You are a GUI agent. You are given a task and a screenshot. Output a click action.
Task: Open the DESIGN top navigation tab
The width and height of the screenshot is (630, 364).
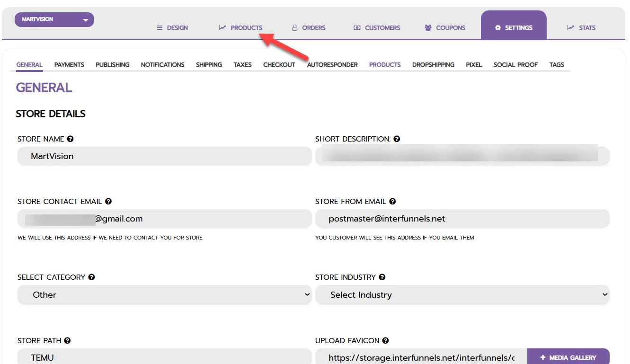[x=172, y=28]
